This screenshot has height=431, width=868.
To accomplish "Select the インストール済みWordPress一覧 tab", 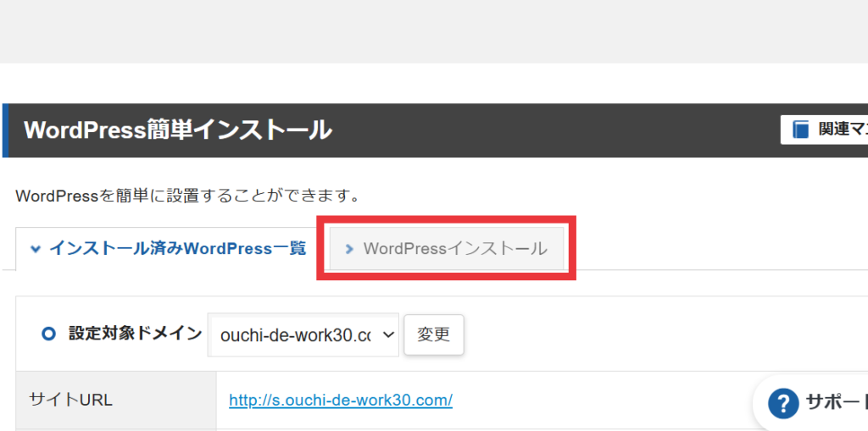I will pos(169,248).
